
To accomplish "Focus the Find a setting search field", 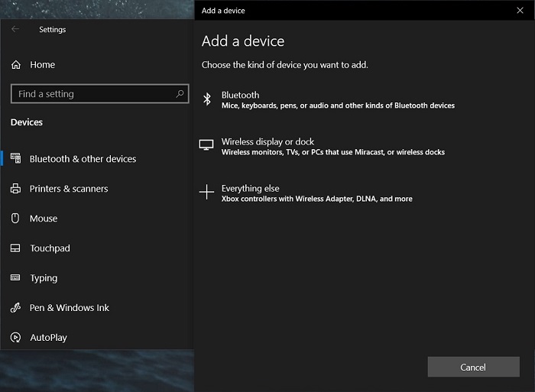I will pyautogui.click(x=92, y=94).
